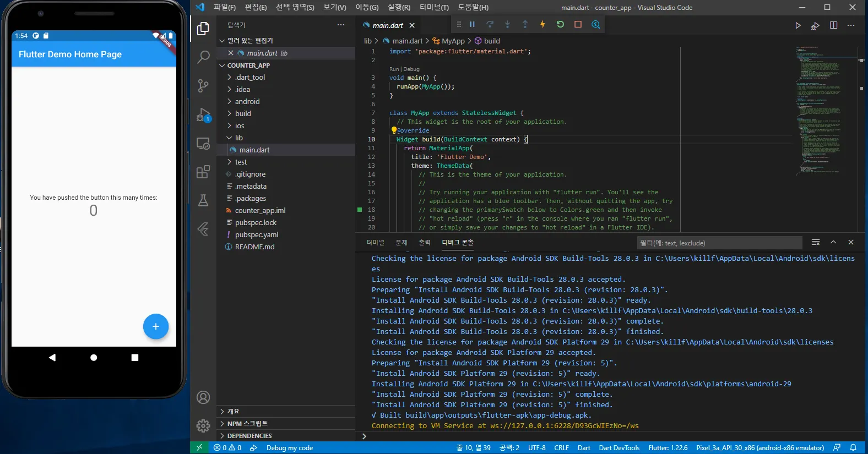Maximize the bottom panel with chevron
This screenshot has width=868, height=454.
coord(833,243)
